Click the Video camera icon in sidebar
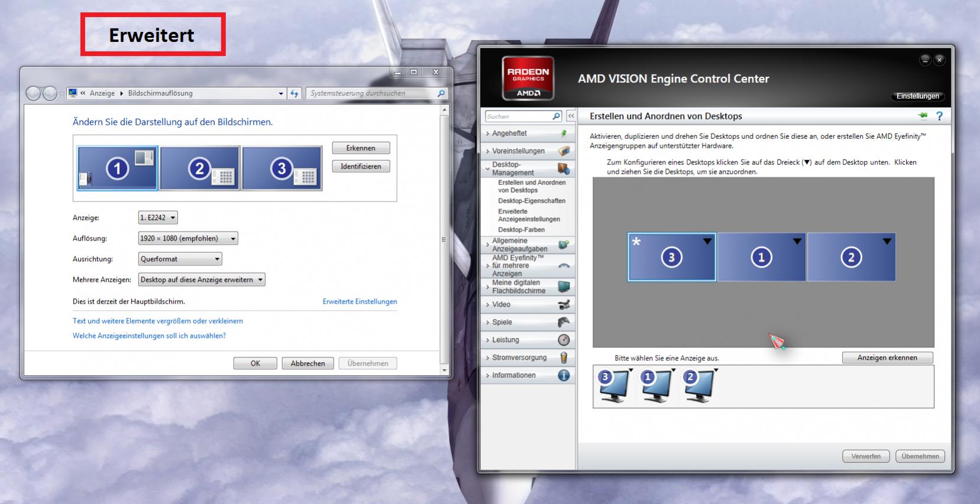This screenshot has height=504, width=980. [x=564, y=305]
